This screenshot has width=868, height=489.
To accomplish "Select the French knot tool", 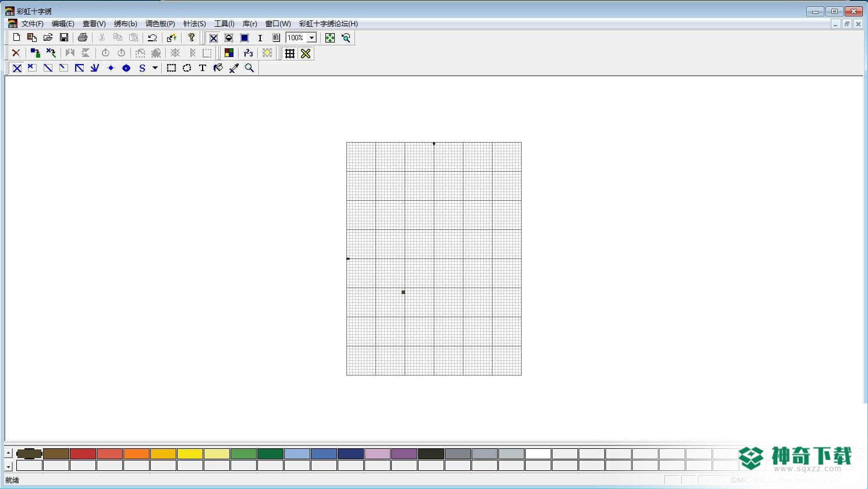I will pos(111,68).
